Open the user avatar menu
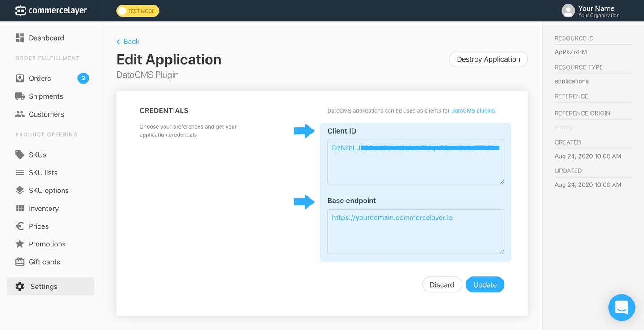644x330 pixels. [568, 11]
